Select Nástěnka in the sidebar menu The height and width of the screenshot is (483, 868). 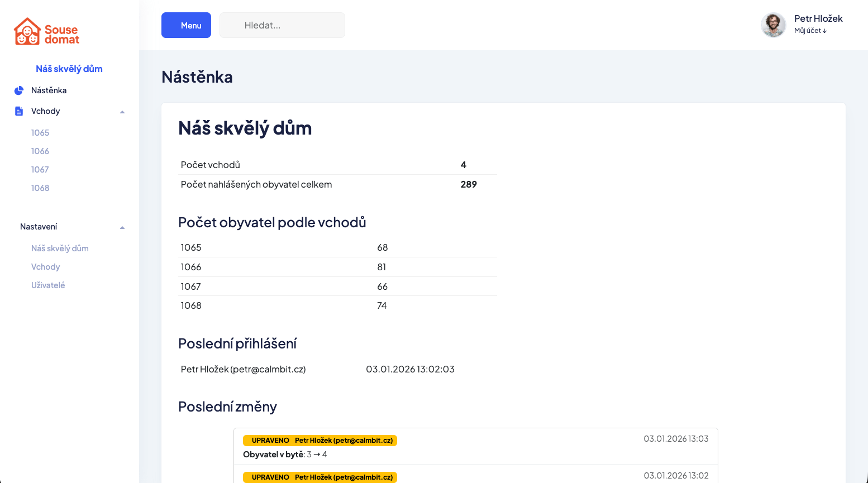49,90
